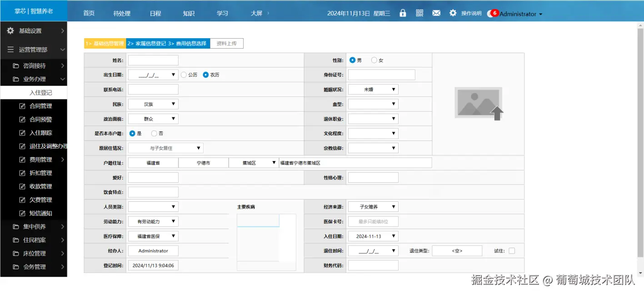644x295 pixels.
Task: Click the settings gear in top bar
Action: pyautogui.click(x=453, y=13)
